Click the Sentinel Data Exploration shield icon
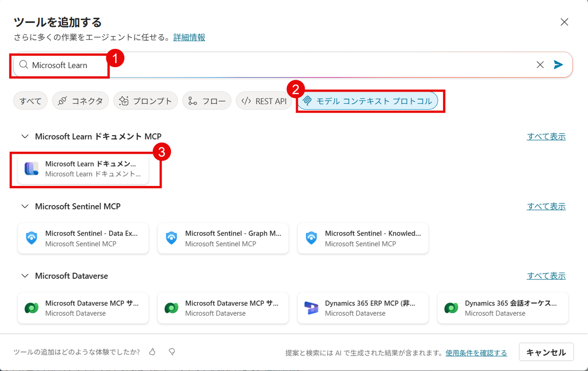Image resolution: width=588 pixels, height=371 pixels. pyautogui.click(x=31, y=238)
